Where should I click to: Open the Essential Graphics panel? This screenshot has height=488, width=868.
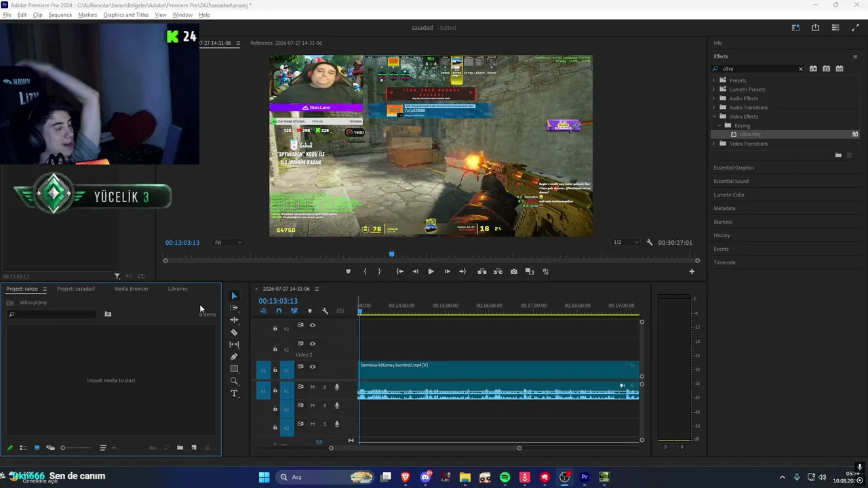pyautogui.click(x=734, y=167)
